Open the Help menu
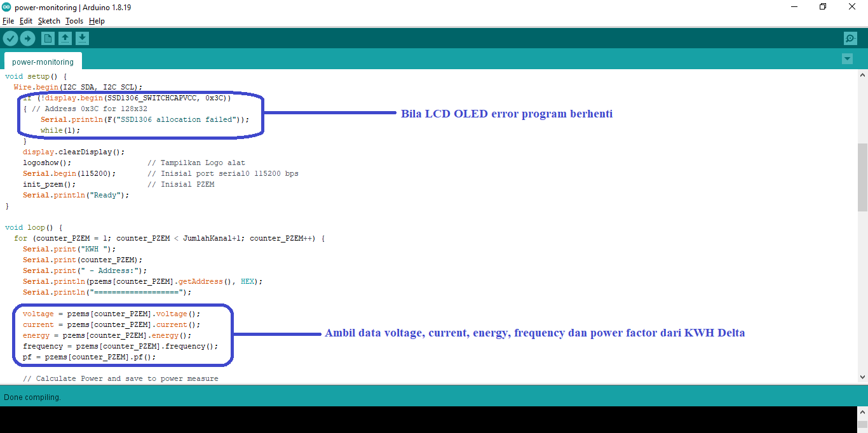The width and height of the screenshot is (868, 433). [97, 21]
